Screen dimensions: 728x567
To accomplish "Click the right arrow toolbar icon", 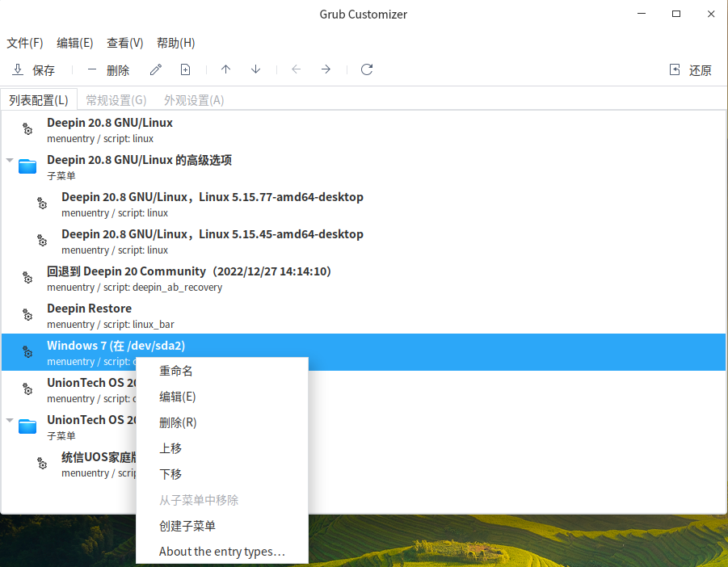I will 326,69.
